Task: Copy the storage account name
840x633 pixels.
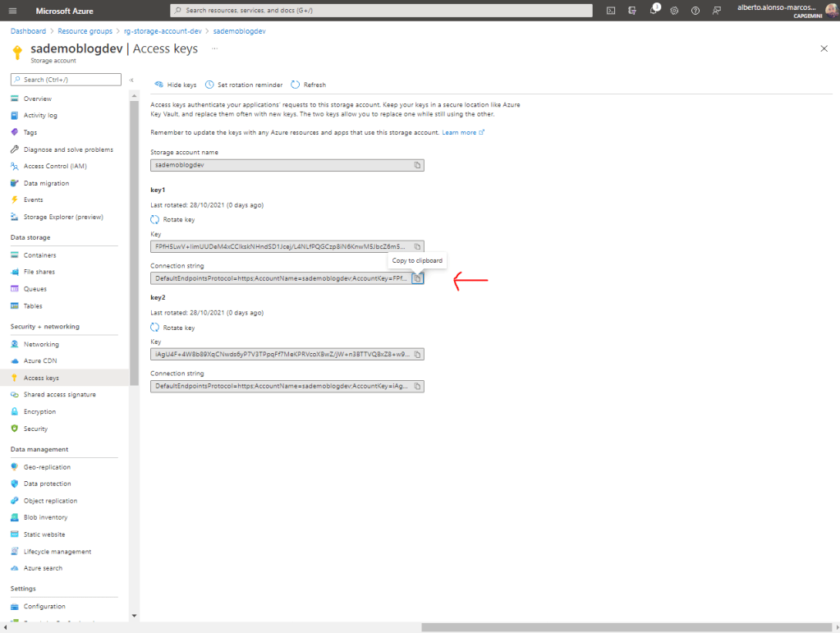Action: (417, 165)
